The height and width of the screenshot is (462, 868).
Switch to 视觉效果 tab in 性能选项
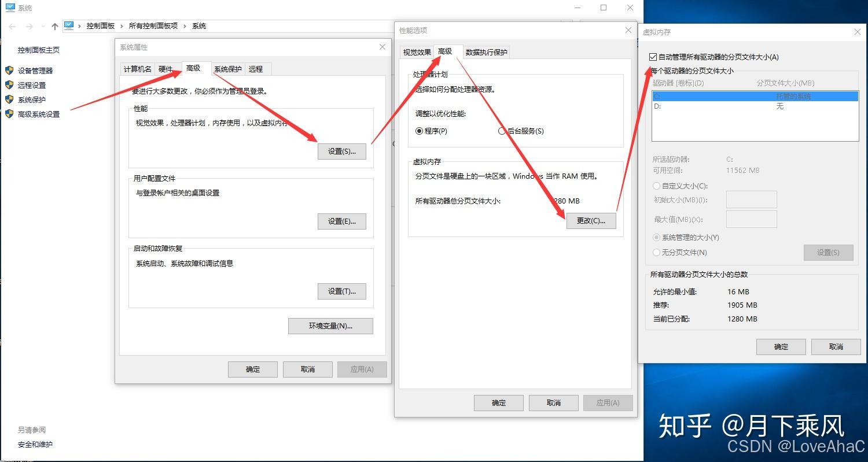417,53
